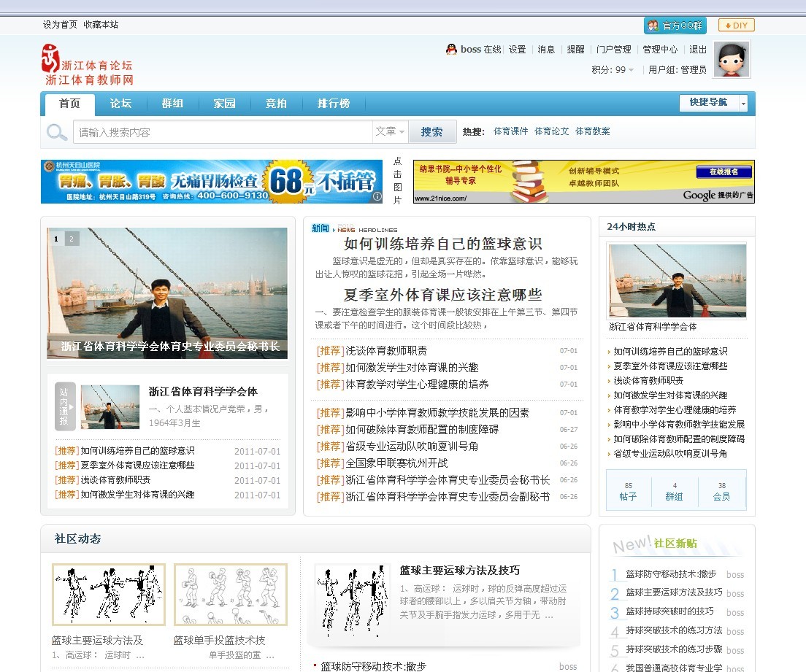The image size is (806, 672).
Task: Click hot search term 体育教案
Action: [593, 131]
